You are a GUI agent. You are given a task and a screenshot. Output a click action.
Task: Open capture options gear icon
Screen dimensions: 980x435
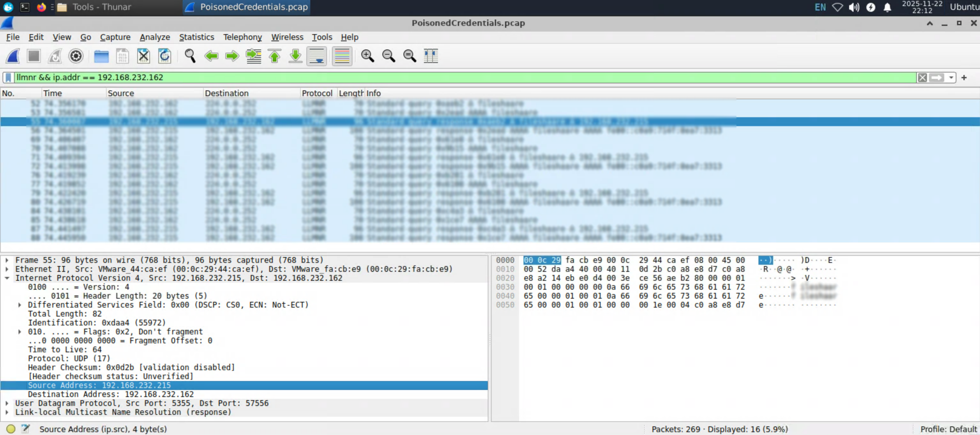point(76,56)
